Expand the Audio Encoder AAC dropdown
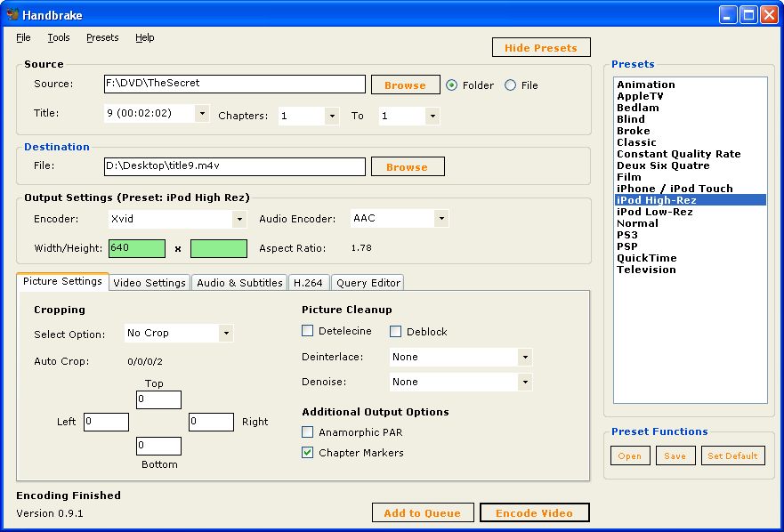This screenshot has width=784, height=532. point(440,219)
